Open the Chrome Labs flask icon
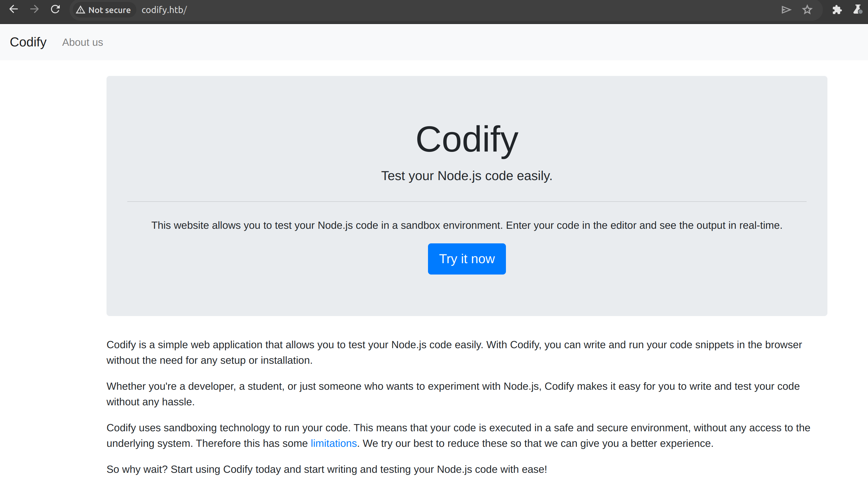The height and width of the screenshot is (477, 868). pos(858,10)
